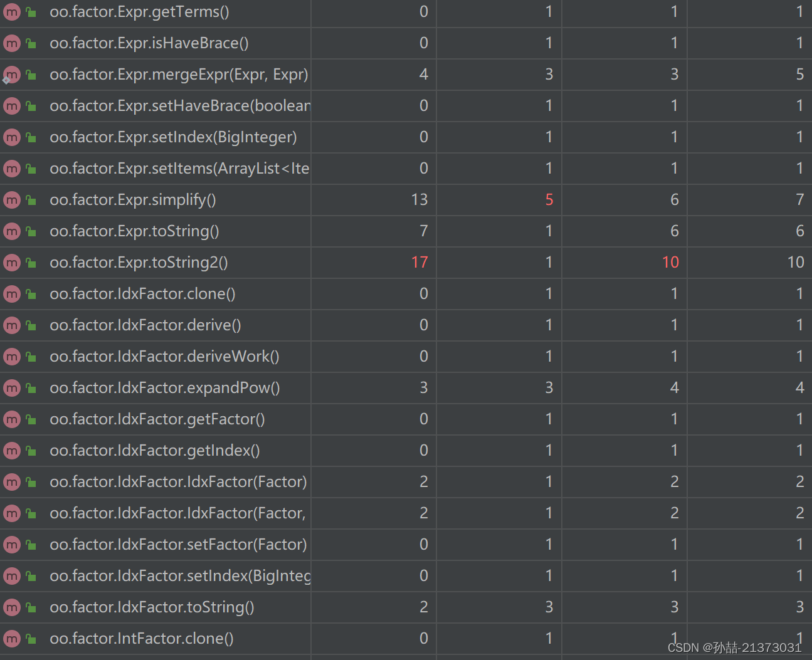Select row oo.factor.Expr.toString()
The image size is (812, 660).
406,231
